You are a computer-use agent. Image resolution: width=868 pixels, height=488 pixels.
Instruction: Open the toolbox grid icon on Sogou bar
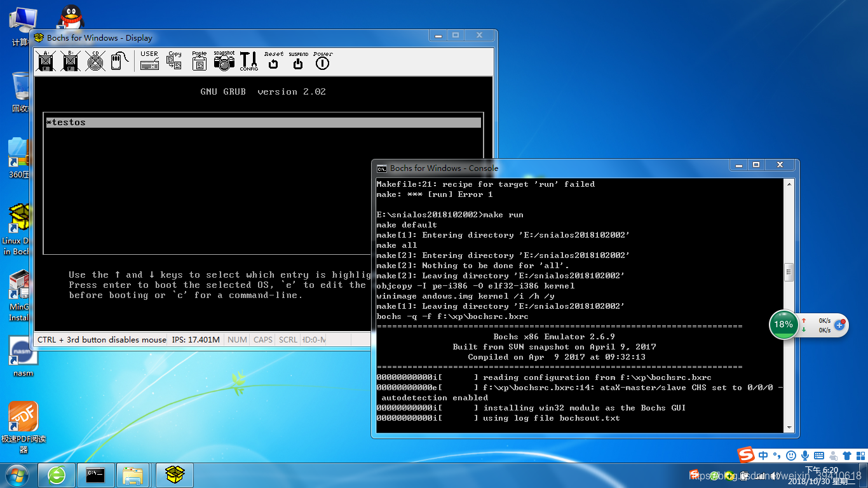860,456
